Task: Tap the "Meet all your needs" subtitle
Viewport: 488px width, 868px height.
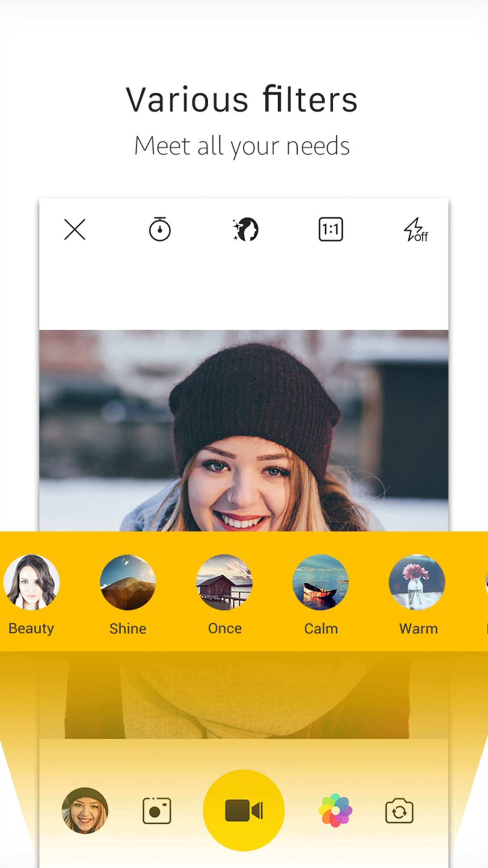Action: click(x=242, y=146)
